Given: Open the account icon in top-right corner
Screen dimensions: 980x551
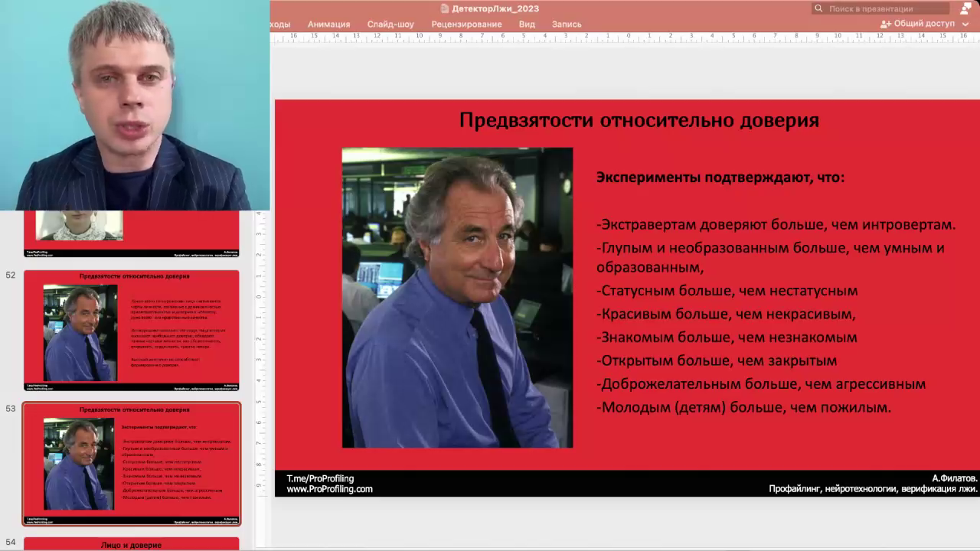Looking at the screenshot, I should 965,8.
